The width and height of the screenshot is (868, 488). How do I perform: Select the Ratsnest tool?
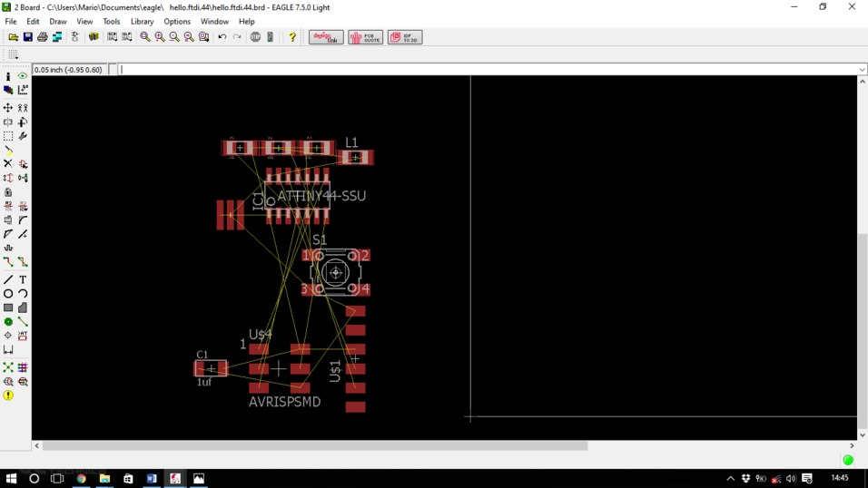pyautogui.click(x=8, y=367)
